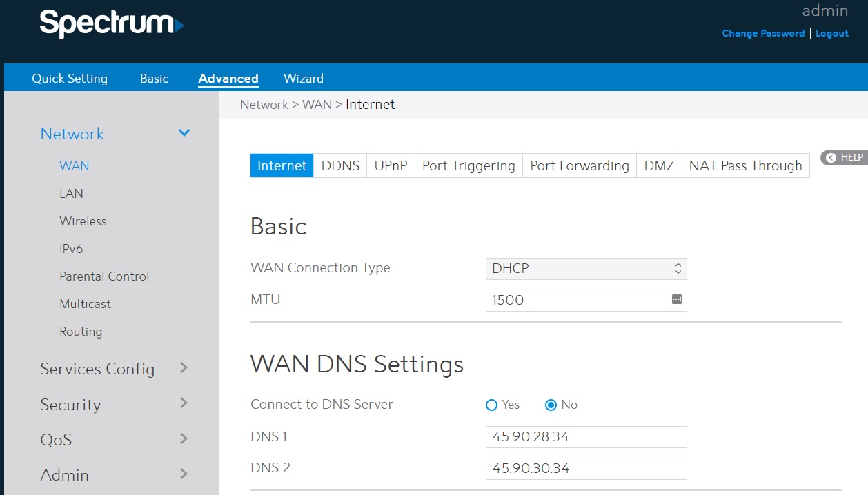Expand the Admin sidebar section
This screenshot has height=495, width=868.
tap(184, 474)
